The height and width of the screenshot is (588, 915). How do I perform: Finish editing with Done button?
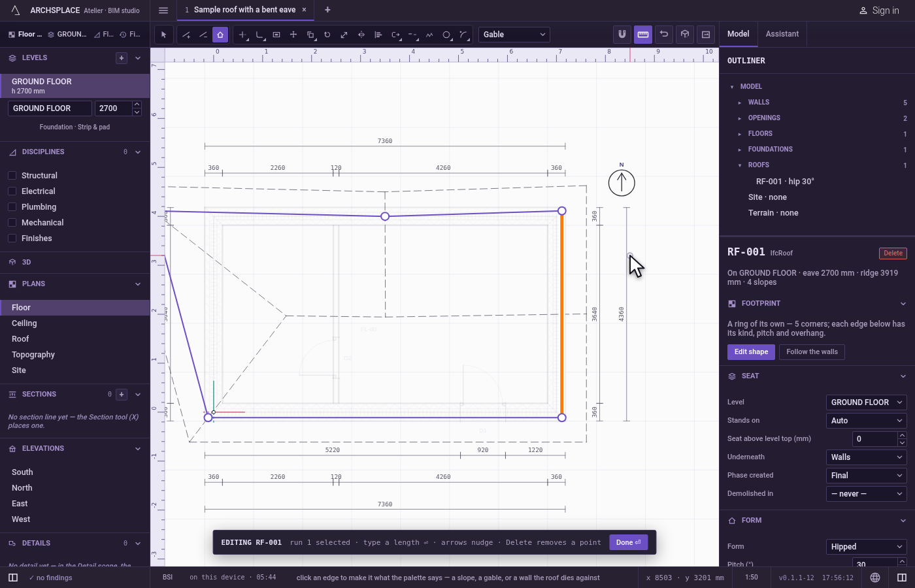click(629, 542)
